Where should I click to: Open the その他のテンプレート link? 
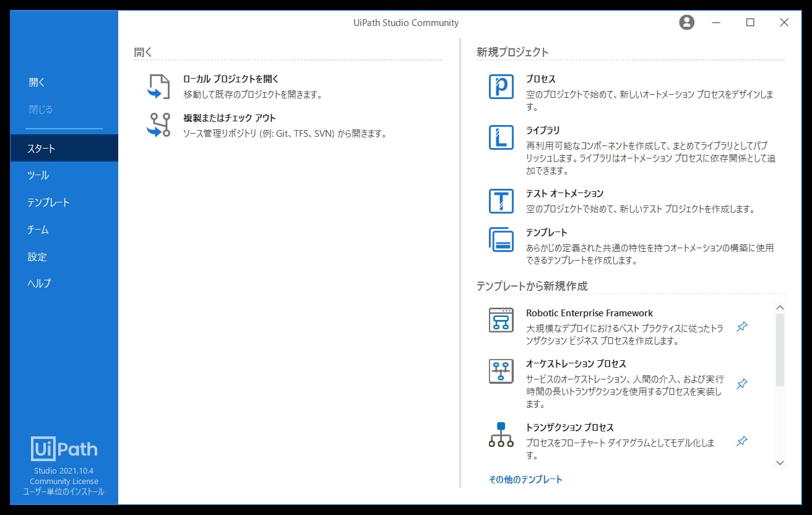(525, 480)
